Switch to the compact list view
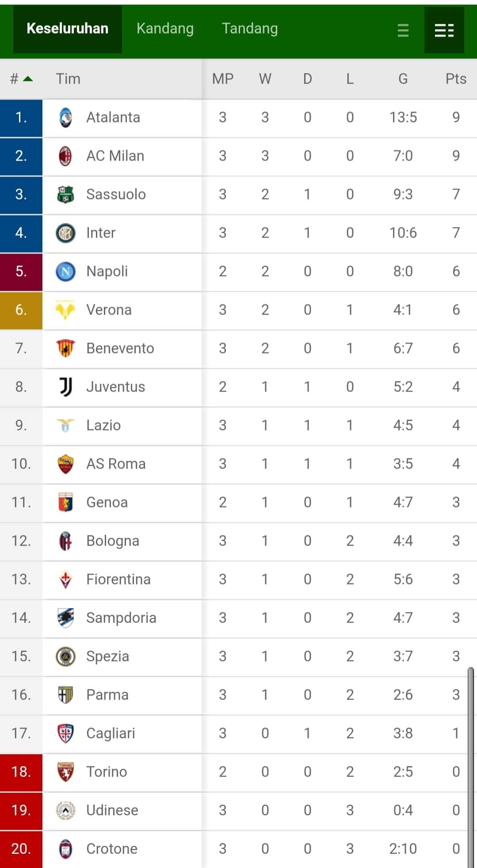 (403, 31)
